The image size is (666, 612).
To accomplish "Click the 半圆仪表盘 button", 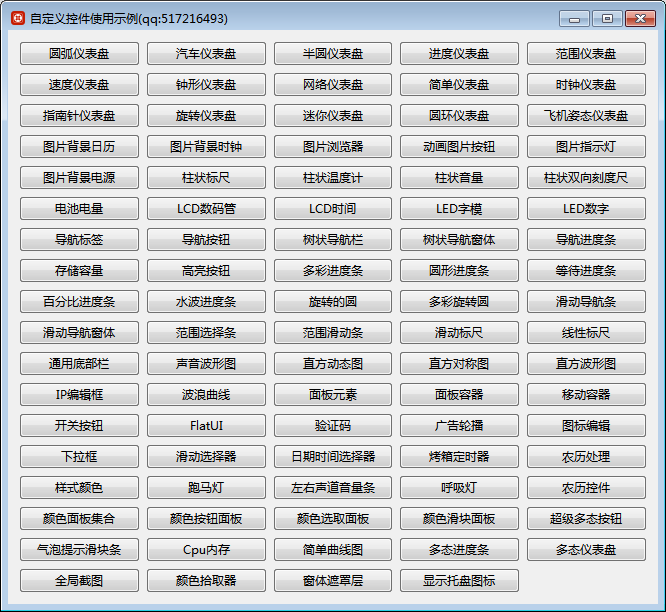I will coord(333,54).
